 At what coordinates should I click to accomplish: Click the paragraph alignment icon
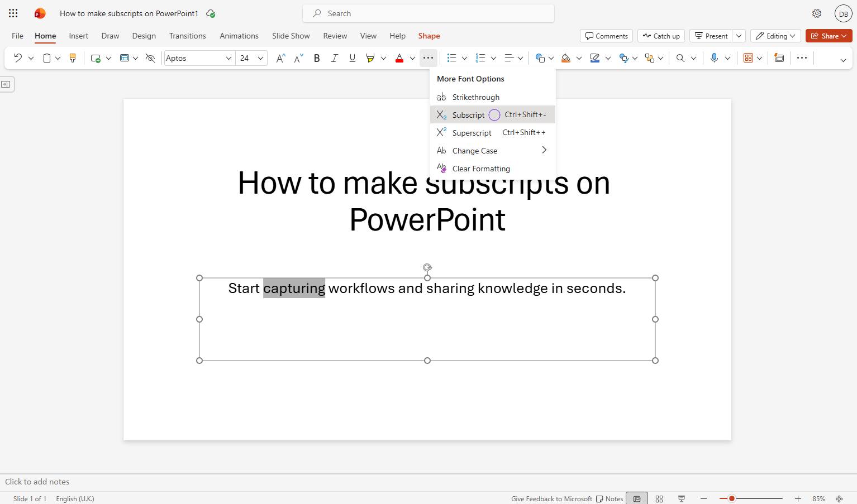(509, 58)
